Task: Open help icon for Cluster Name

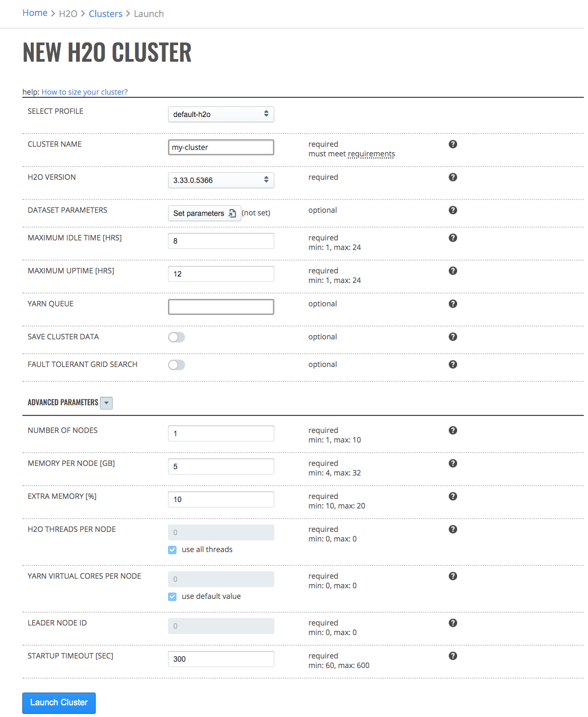Action: [453, 144]
